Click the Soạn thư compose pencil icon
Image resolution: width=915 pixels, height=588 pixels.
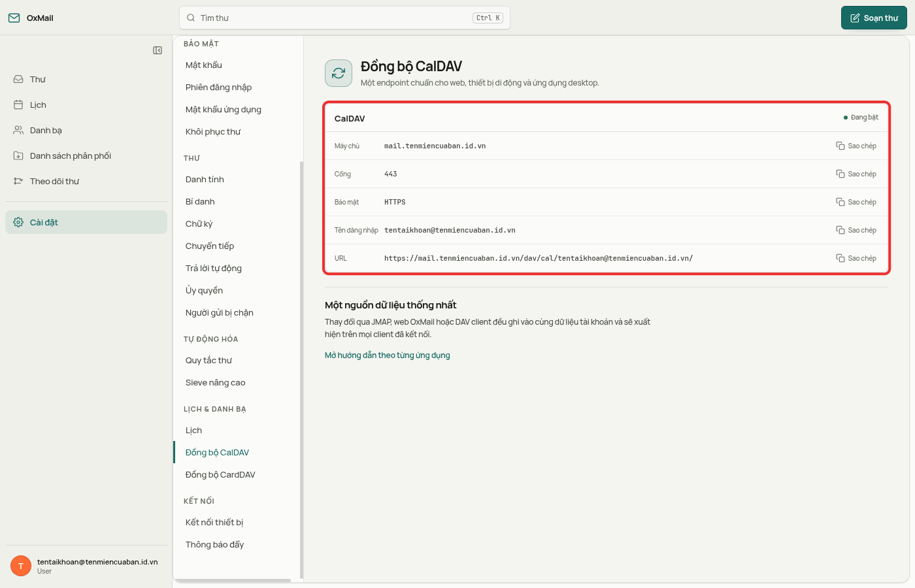(855, 18)
